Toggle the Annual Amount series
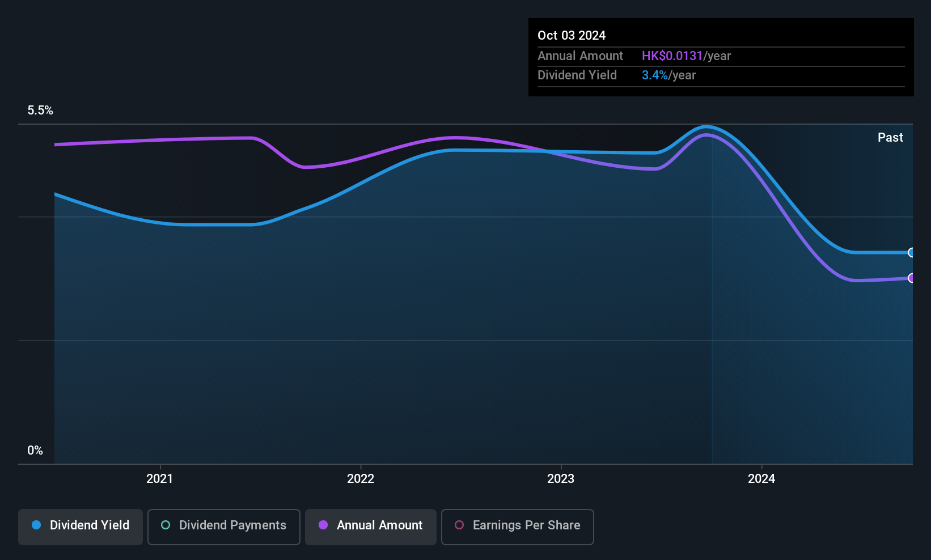This screenshot has height=560, width=931. point(371,527)
